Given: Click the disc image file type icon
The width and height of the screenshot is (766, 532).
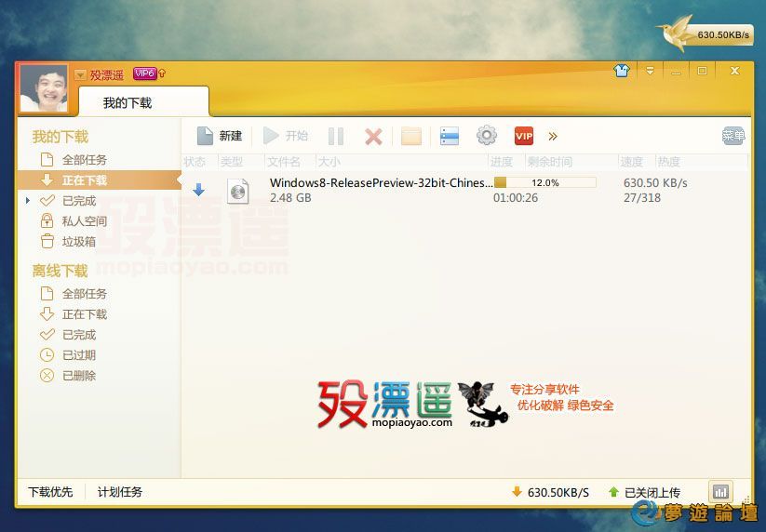Looking at the screenshot, I should pos(238,191).
